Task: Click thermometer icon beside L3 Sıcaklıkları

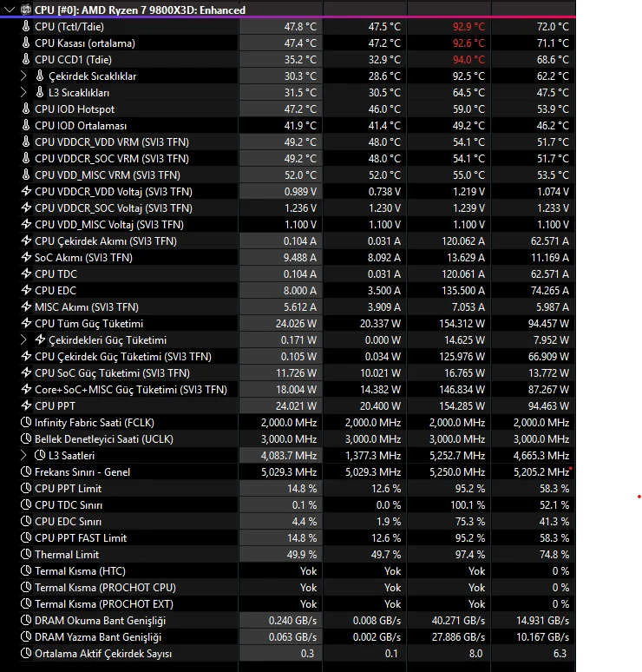Action: tap(40, 93)
